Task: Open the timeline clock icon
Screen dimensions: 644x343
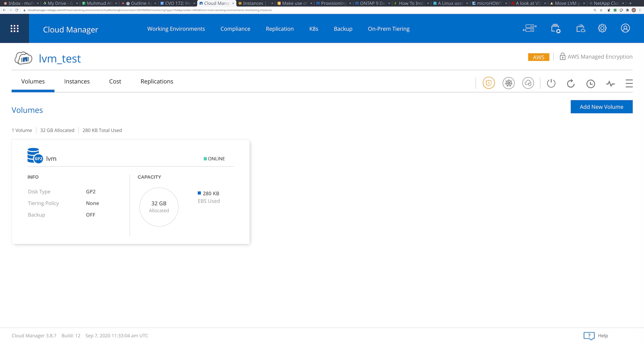Action: click(x=590, y=84)
